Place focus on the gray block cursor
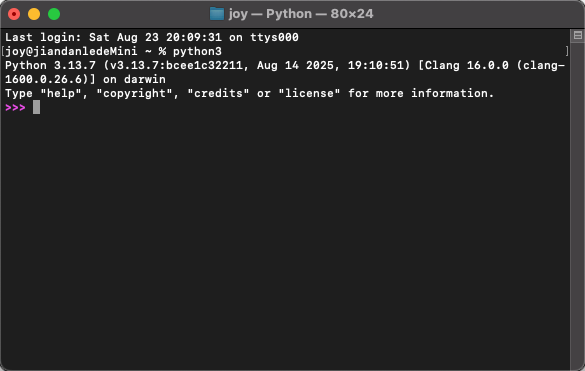585x371 pixels. 36,107
